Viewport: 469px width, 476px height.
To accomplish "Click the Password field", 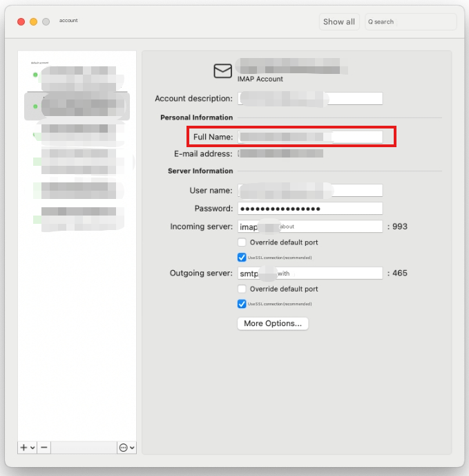I will 310,209.
